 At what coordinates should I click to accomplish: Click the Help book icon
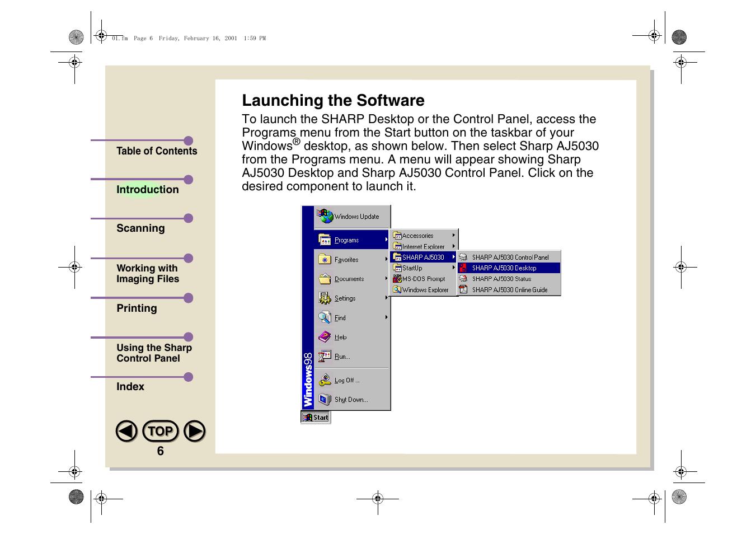(x=325, y=337)
